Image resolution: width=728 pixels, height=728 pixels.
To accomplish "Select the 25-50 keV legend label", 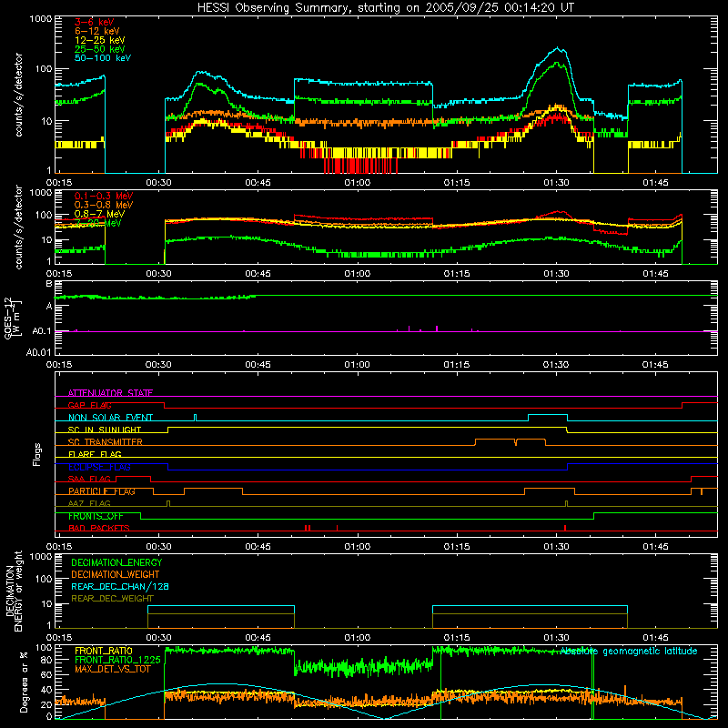I will (x=99, y=49).
